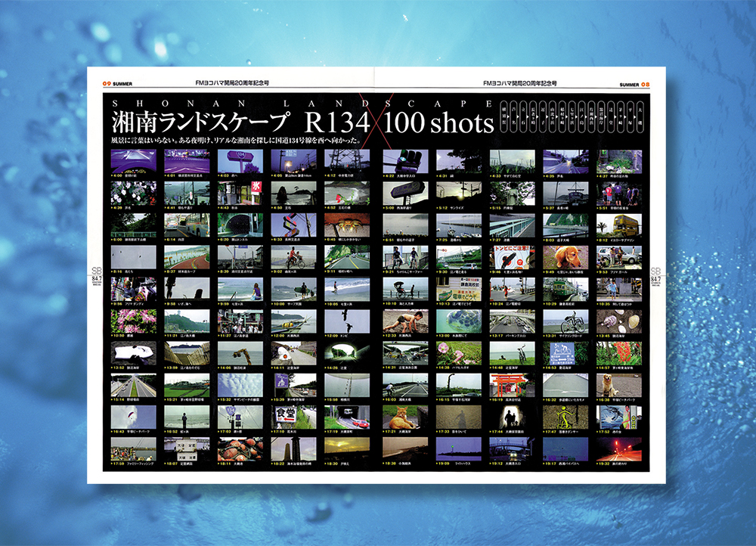Select the 19:32 red night road photo
The image size is (756, 546).
(x=618, y=448)
